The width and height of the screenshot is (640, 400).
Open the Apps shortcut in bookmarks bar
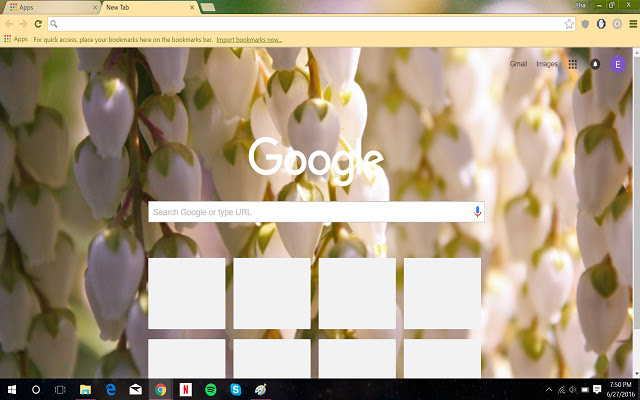[x=16, y=39]
